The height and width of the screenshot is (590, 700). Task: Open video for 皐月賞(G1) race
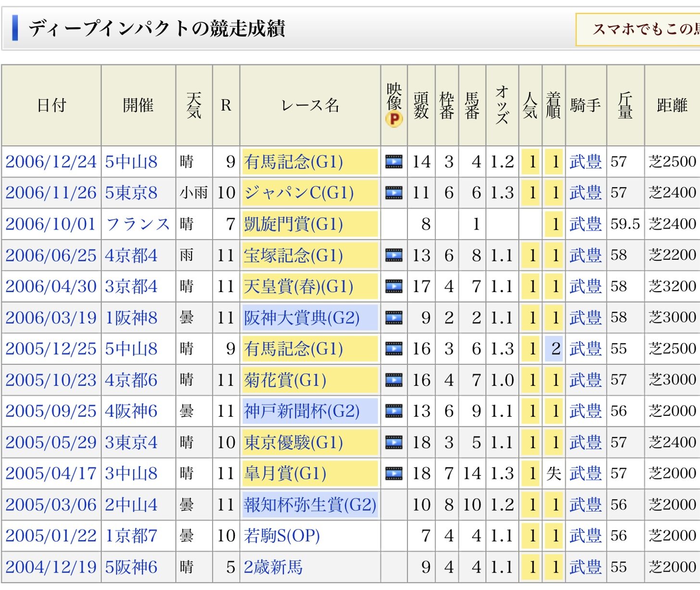[x=394, y=474]
